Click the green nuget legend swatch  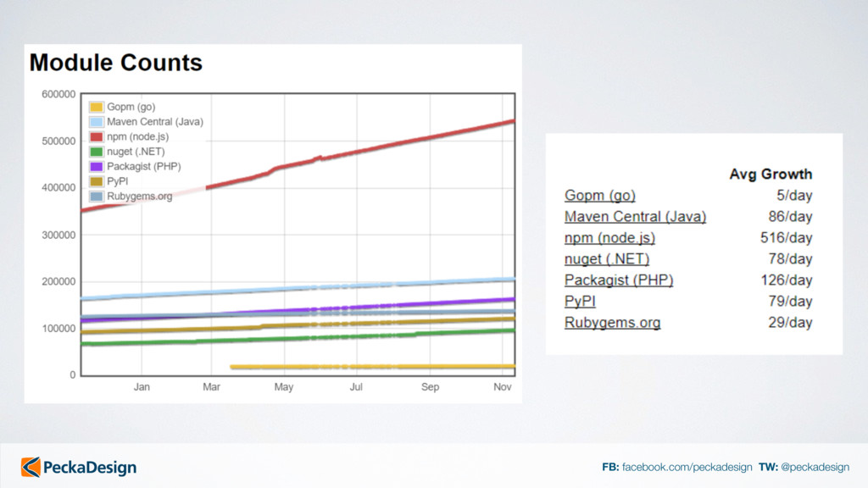97,152
